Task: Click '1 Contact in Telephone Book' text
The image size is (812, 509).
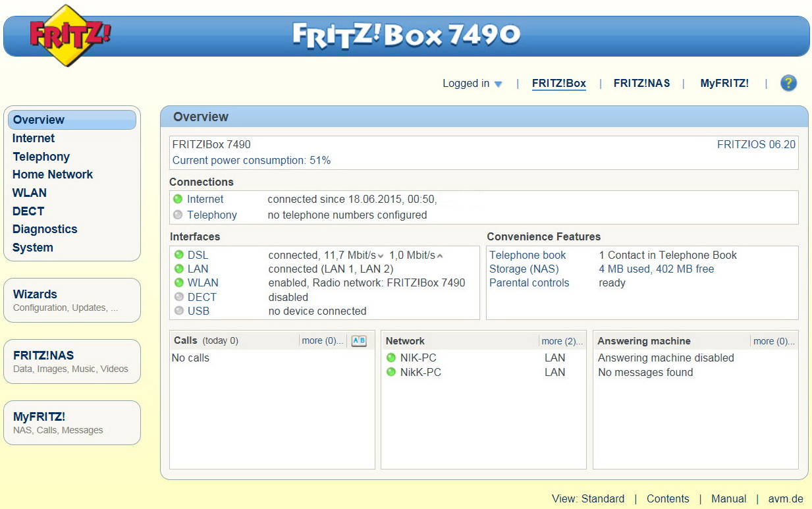Action: pos(668,255)
